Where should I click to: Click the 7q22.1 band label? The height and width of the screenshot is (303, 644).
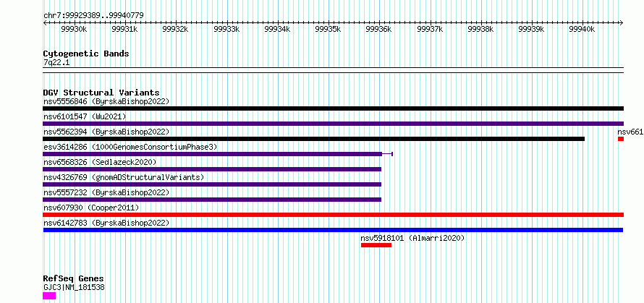coord(56,63)
